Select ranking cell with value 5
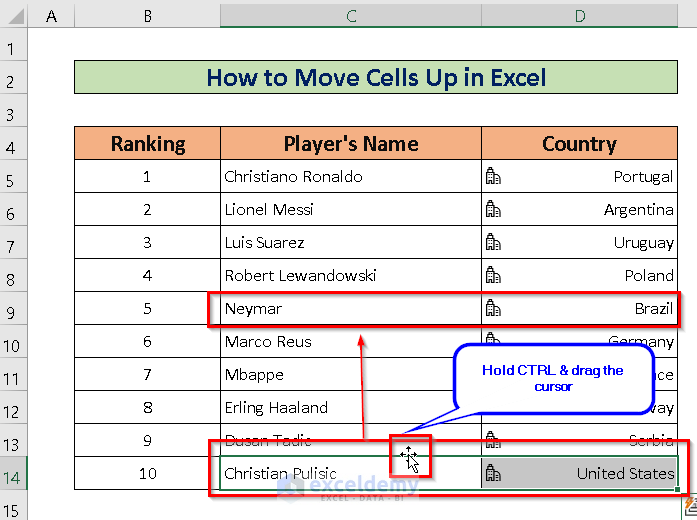This screenshot has height=520, width=697. pos(148,308)
